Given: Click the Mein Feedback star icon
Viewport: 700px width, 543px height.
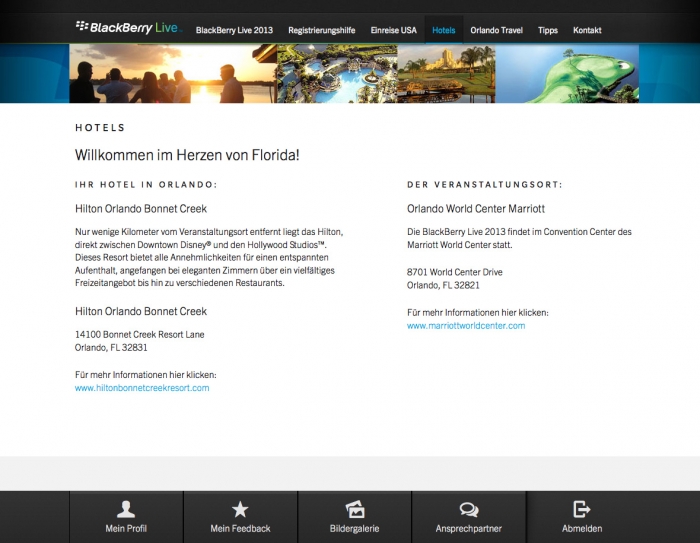Looking at the screenshot, I should pyautogui.click(x=240, y=509).
